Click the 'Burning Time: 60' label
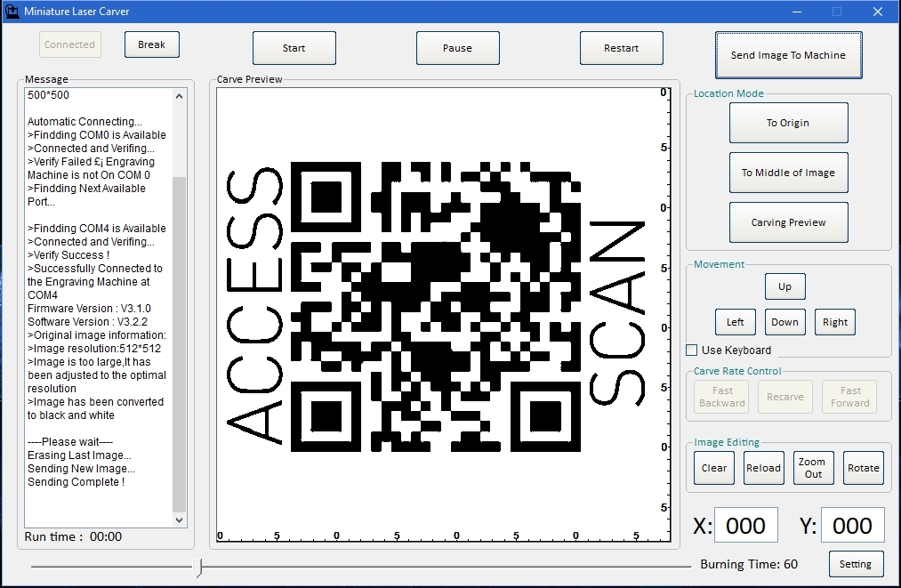The height and width of the screenshot is (588, 901). [749, 565]
